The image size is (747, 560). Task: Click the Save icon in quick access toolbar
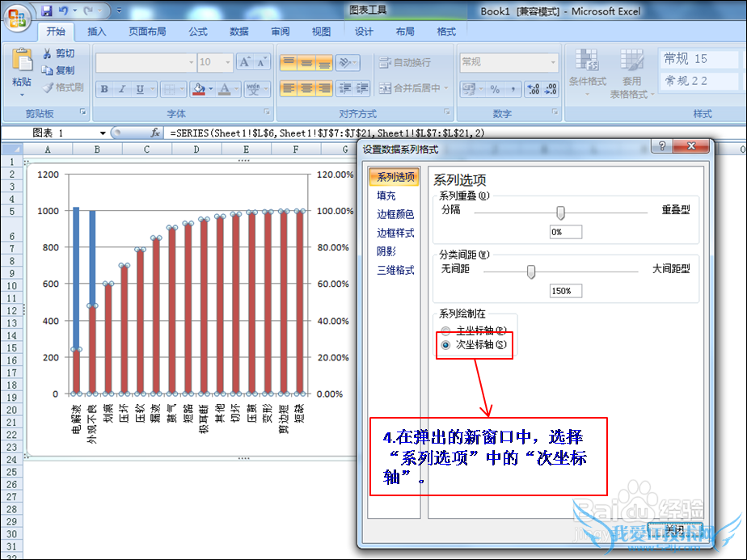(x=47, y=11)
